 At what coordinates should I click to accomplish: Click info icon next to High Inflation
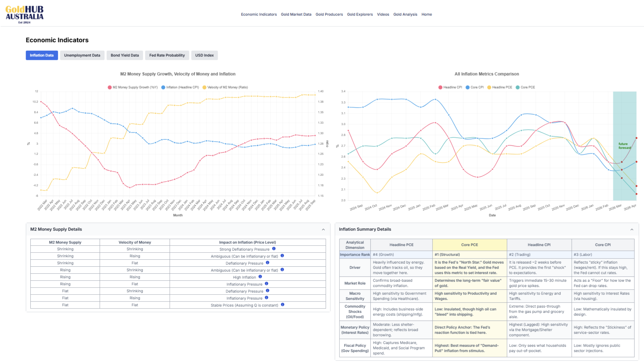point(260,277)
